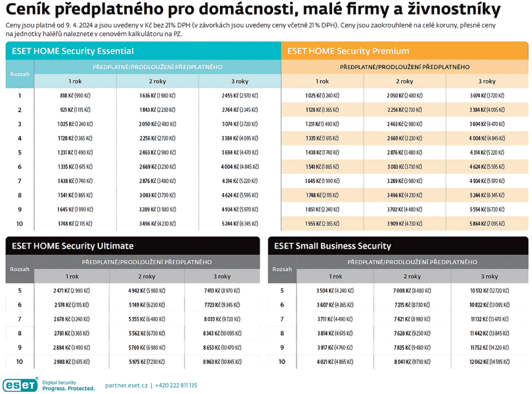Click '3 roky' column header in Ultimate table
The image size is (532, 394).
pos(222,277)
